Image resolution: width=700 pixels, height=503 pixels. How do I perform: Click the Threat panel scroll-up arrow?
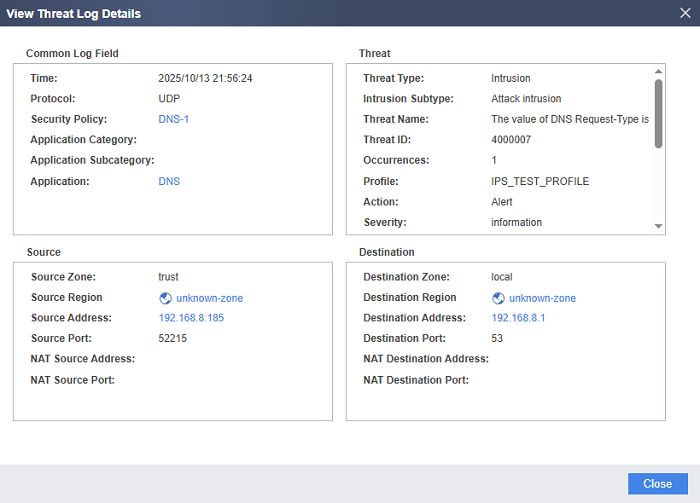(658, 71)
